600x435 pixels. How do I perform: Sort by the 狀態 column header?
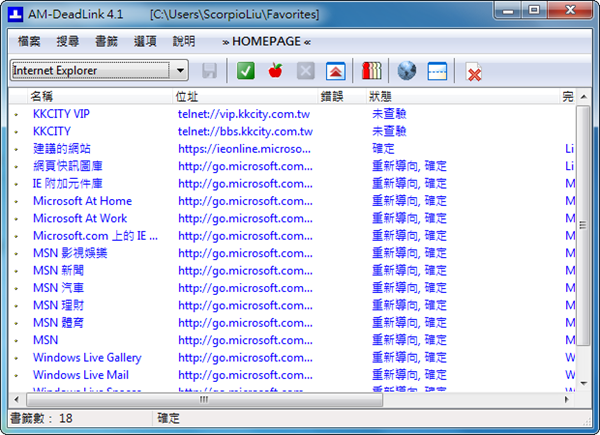462,96
